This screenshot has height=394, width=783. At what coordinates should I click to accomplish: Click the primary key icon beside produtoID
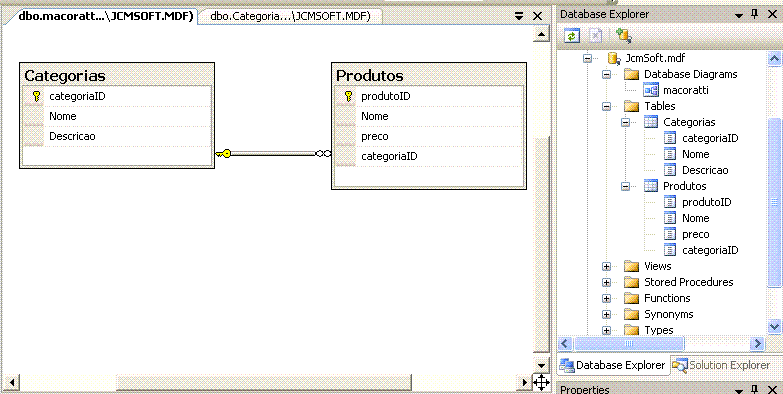(x=349, y=96)
